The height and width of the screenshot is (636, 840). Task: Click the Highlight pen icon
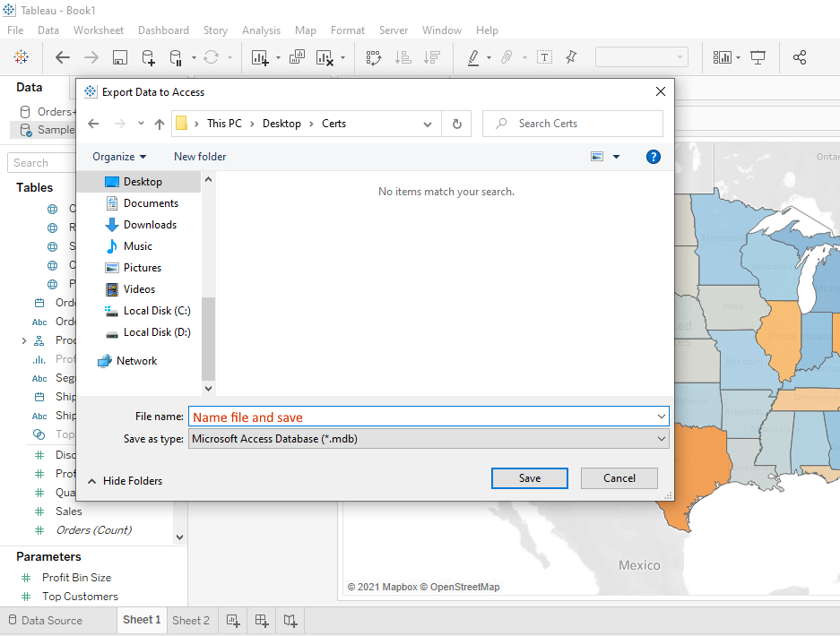[473, 57]
